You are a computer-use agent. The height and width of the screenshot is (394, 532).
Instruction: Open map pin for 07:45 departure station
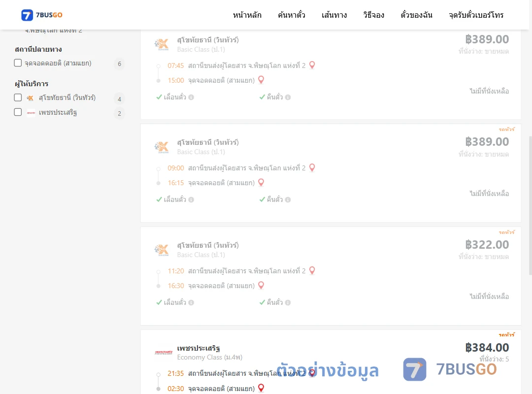[312, 65]
